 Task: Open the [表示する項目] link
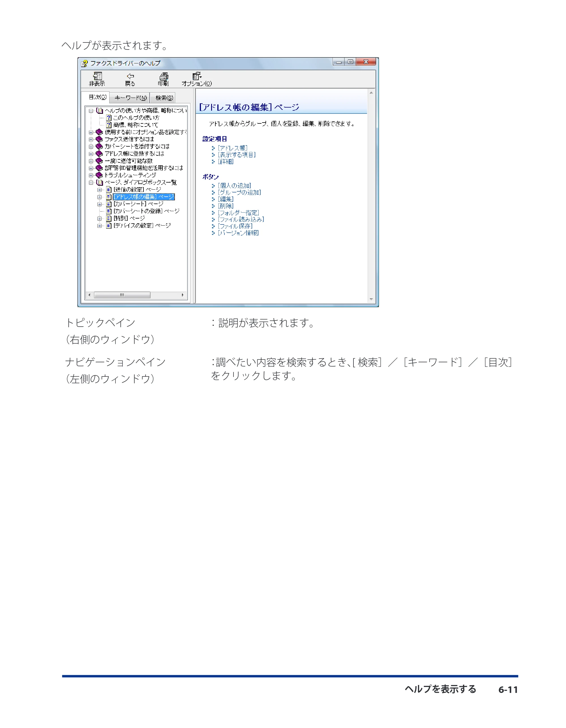pyautogui.click(x=237, y=155)
